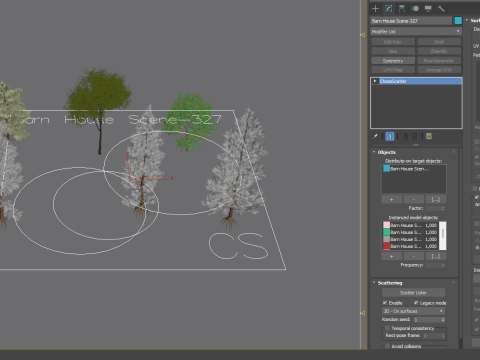
Task: Click minus button under instanced model list
Action: click(414, 256)
